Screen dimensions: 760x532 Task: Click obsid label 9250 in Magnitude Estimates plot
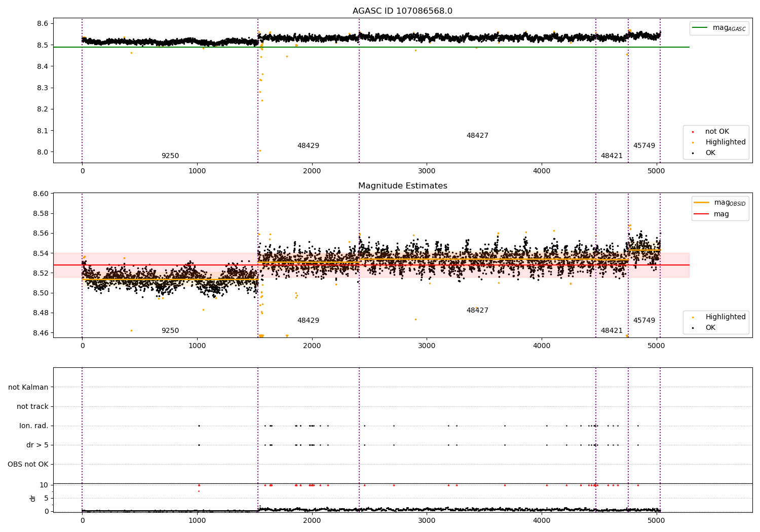coord(170,331)
